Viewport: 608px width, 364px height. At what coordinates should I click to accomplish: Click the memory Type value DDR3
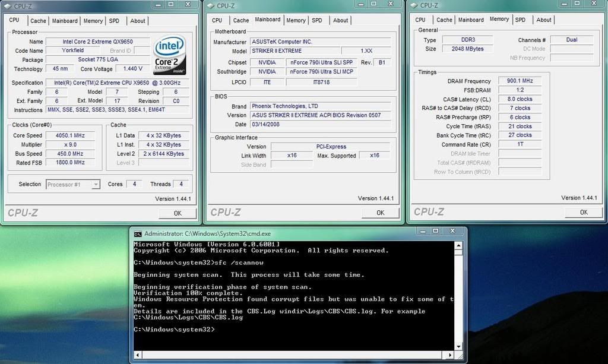(x=468, y=40)
